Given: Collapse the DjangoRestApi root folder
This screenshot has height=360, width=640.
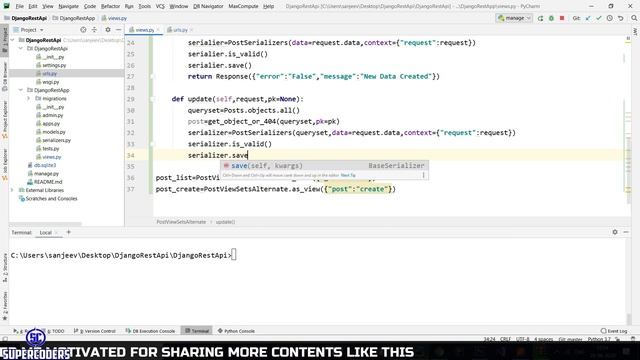Looking at the screenshot, I should coord(13,40).
